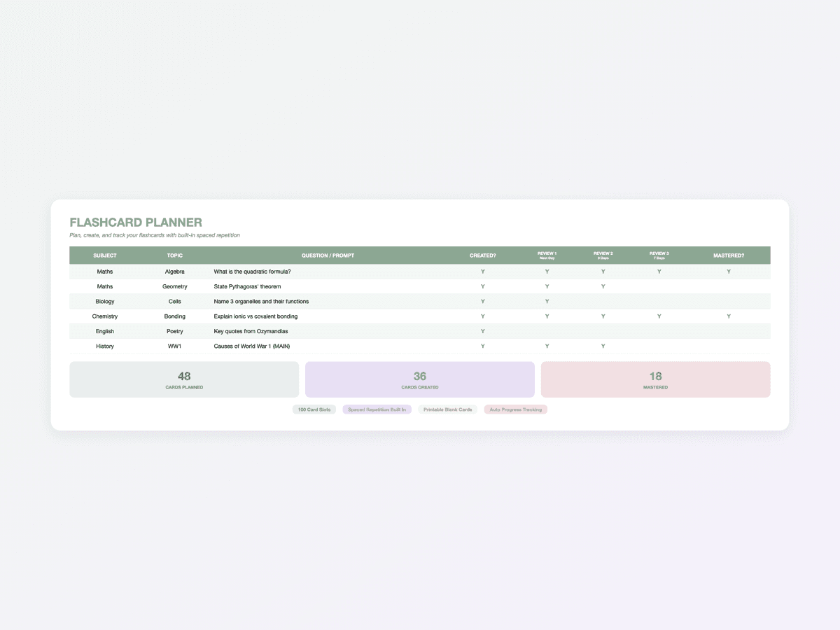The width and height of the screenshot is (840, 630).
Task: Click "Explain ionic vs covalent bonding" prompt
Action: pos(255,316)
